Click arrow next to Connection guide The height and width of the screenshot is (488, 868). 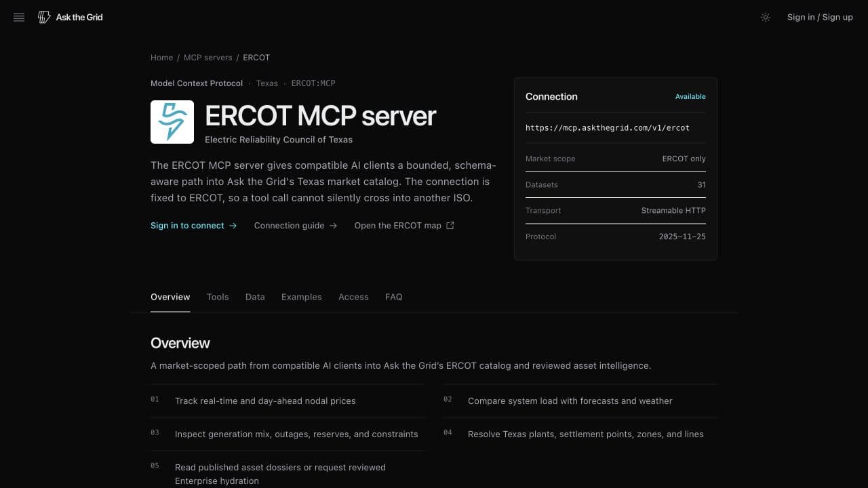[333, 226]
